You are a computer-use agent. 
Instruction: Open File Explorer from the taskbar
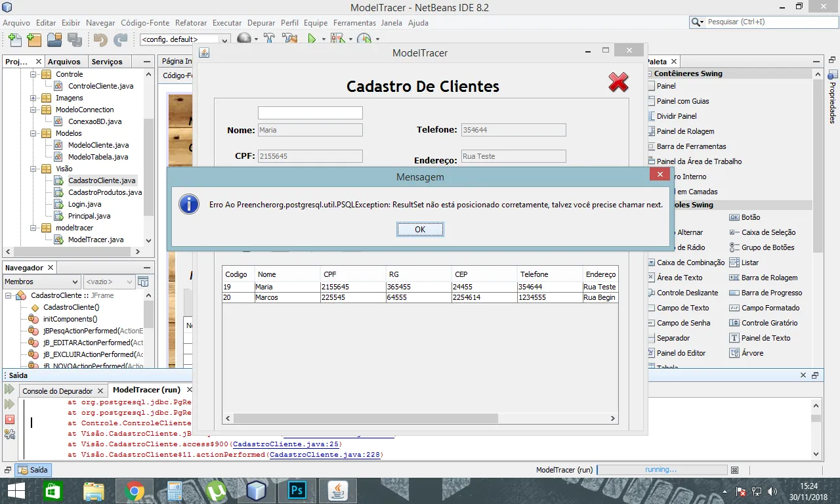point(94,491)
